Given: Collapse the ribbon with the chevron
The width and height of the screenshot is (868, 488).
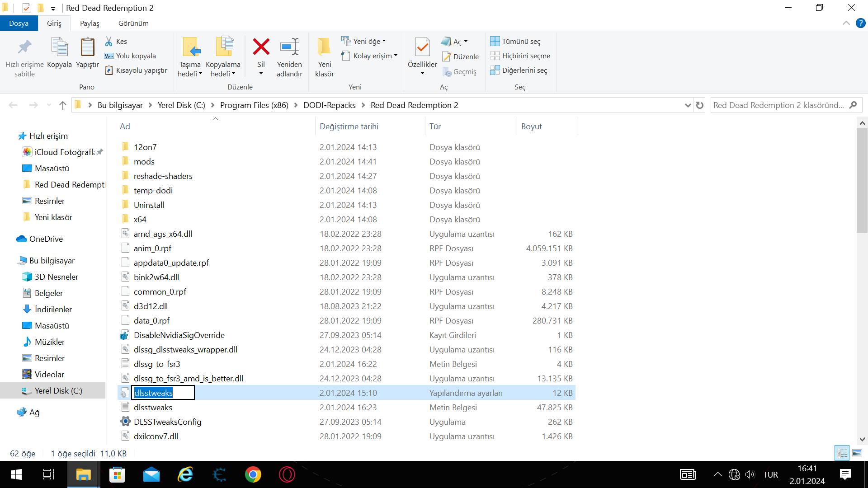Looking at the screenshot, I should pos(846,23).
